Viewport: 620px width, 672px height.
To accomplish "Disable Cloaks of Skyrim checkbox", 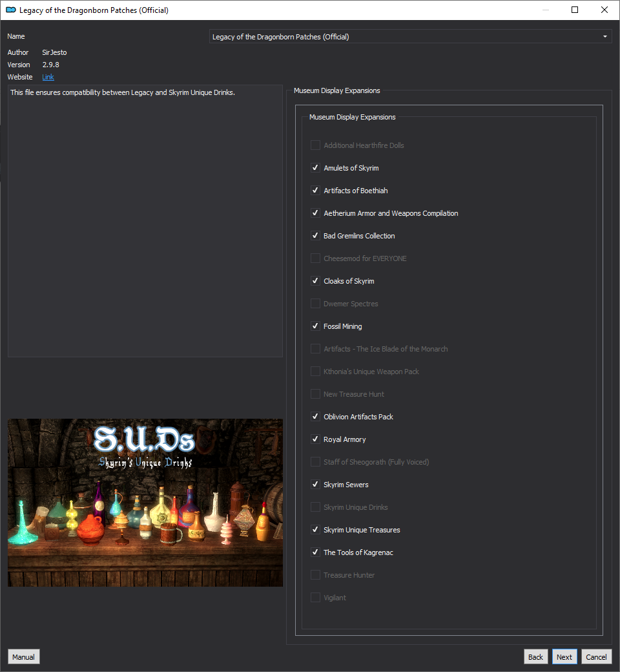I will (315, 281).
